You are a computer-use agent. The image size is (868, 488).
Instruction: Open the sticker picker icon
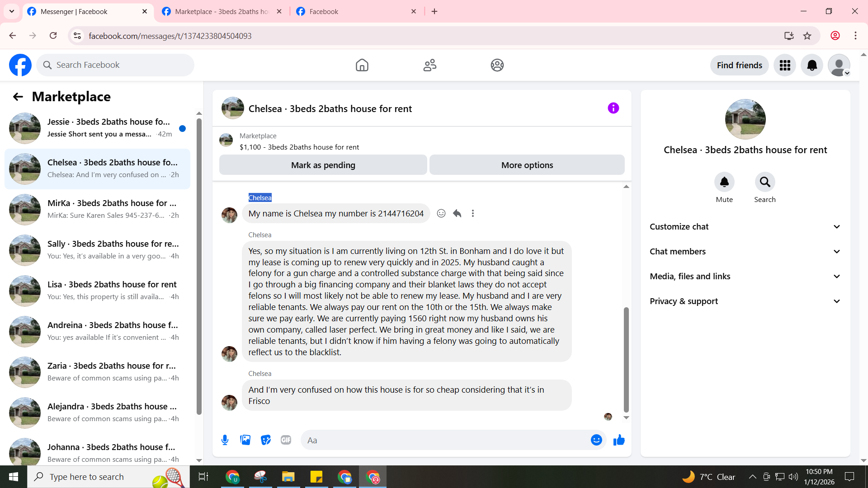pyautogui.click(x=266, y=440)
